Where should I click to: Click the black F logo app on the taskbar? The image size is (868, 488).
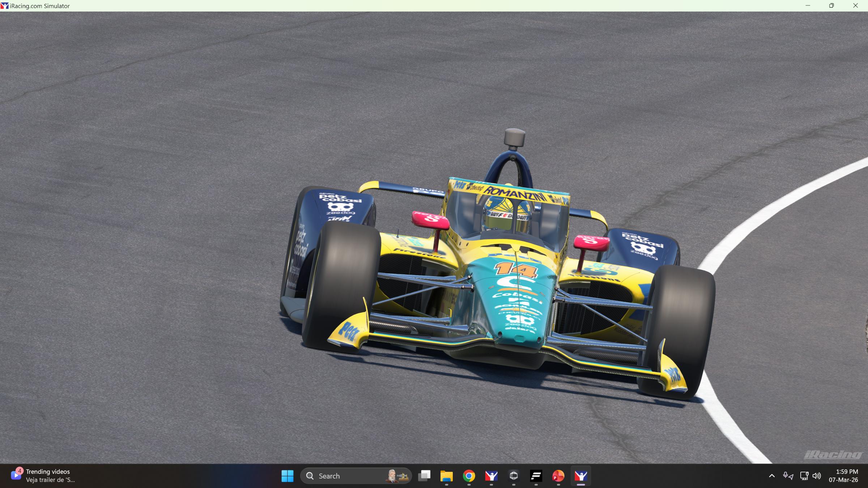click(x=536, y=476)
